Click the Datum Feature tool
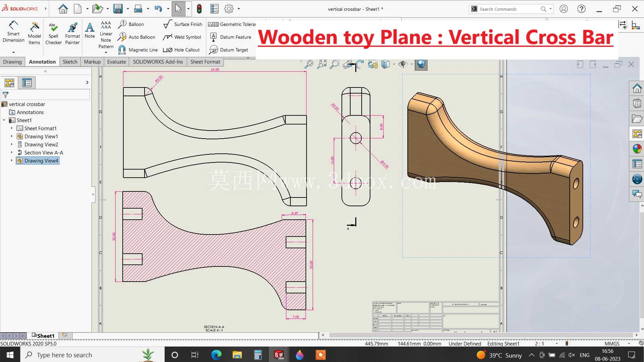 [x=231, y=37]
